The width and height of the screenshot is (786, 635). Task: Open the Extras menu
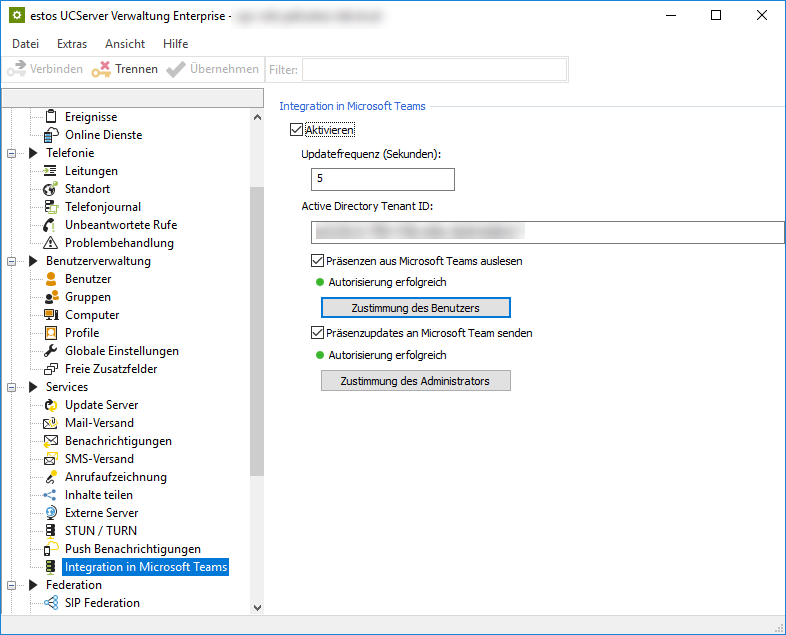pyautogui.click(x=72, y=44)
